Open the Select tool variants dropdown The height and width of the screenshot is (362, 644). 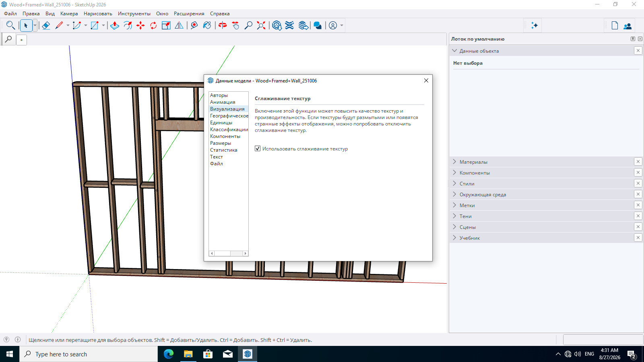(35, 25)
